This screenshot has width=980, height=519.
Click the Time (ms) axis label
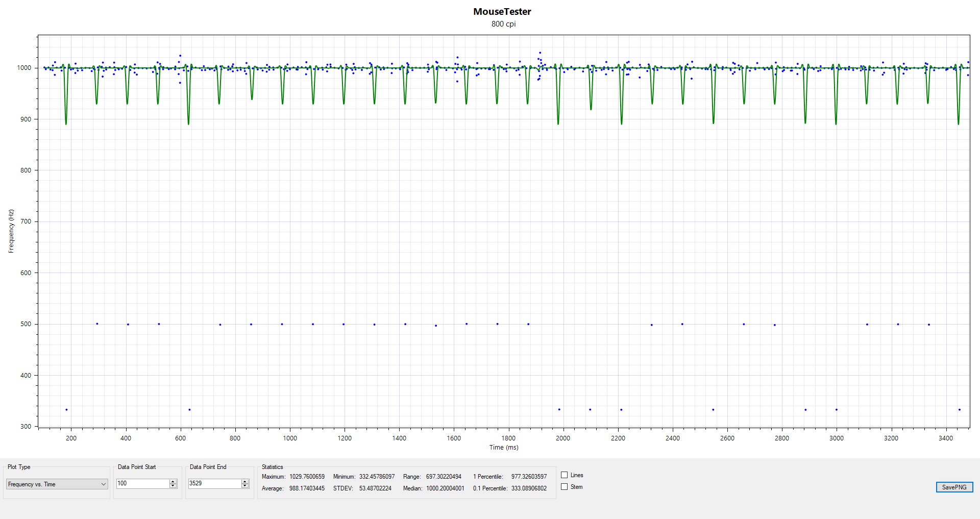click(x=504, y=448)
